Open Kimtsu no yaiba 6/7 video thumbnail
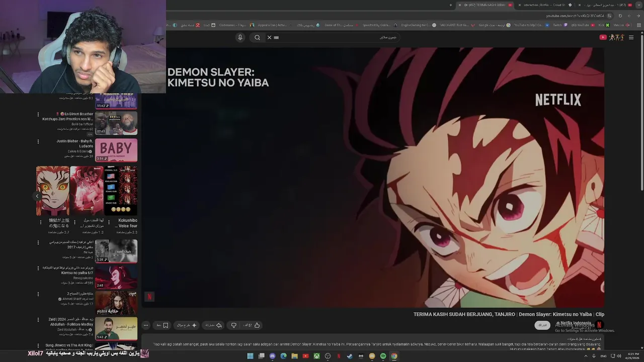The height and width of the screenshot is (362, 644). [116, 277]
